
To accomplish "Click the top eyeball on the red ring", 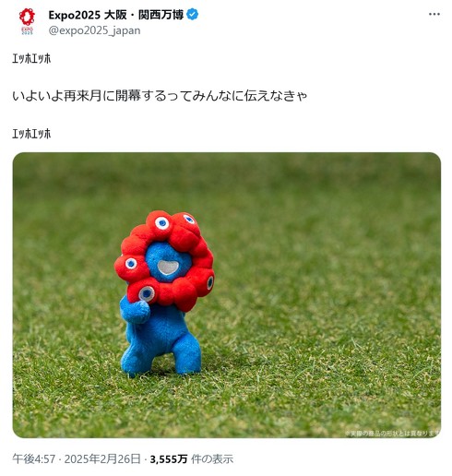I will pyautogui.click(x=162, y=222).
